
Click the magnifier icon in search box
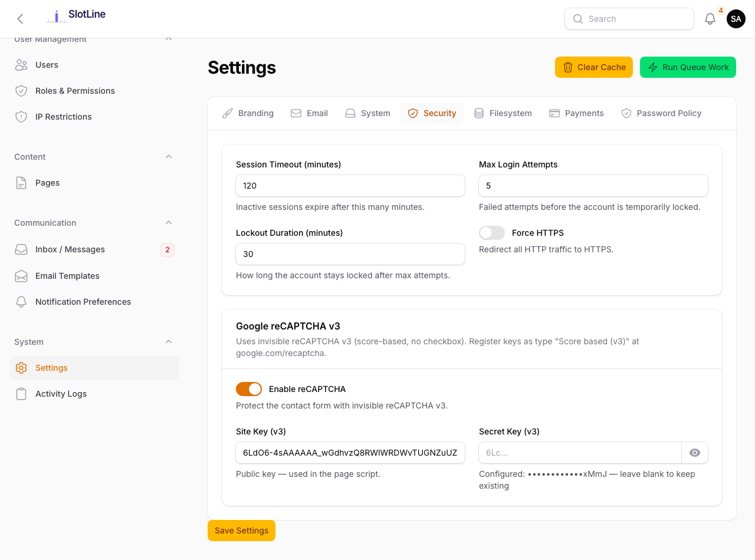(x=578, y=19)
